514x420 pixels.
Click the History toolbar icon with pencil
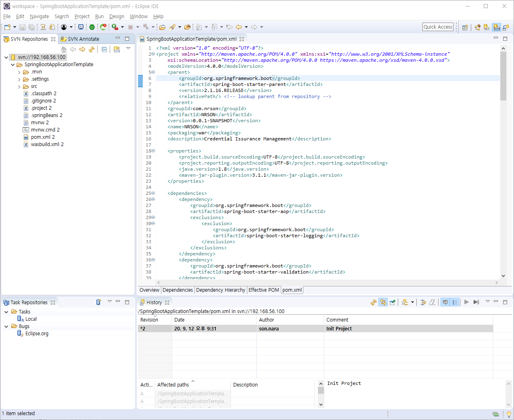(392, 302)
